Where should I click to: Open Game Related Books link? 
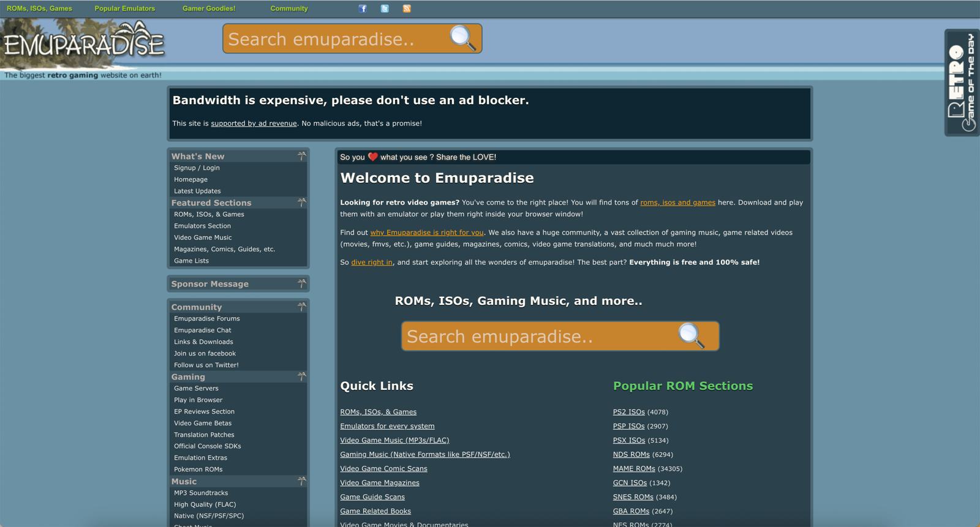[x=375, y=511]
